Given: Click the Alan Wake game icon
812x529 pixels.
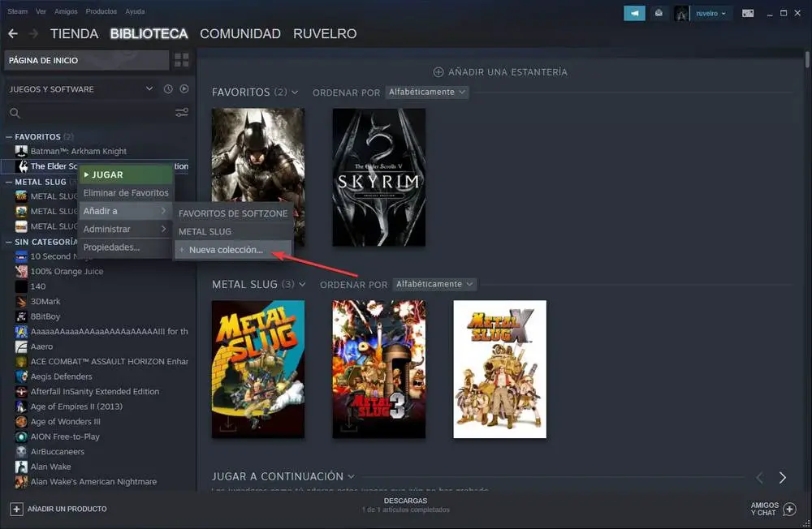Looking at the screenshot, I should [x=21, y=467].
